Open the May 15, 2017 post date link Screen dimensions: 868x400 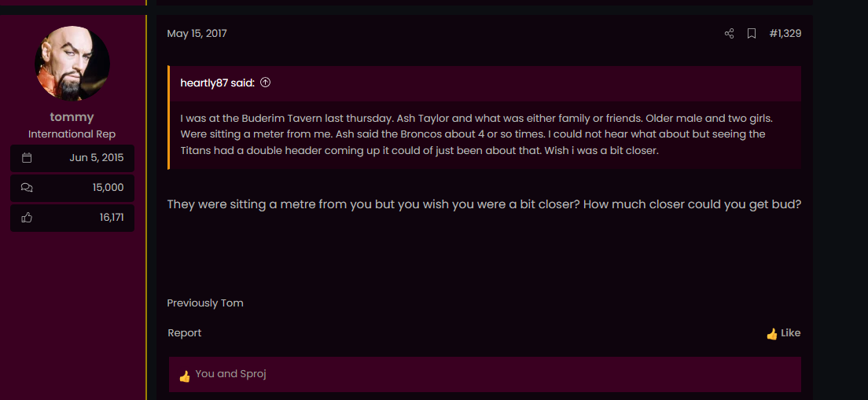pyautogui.click(x=197, y=34)
